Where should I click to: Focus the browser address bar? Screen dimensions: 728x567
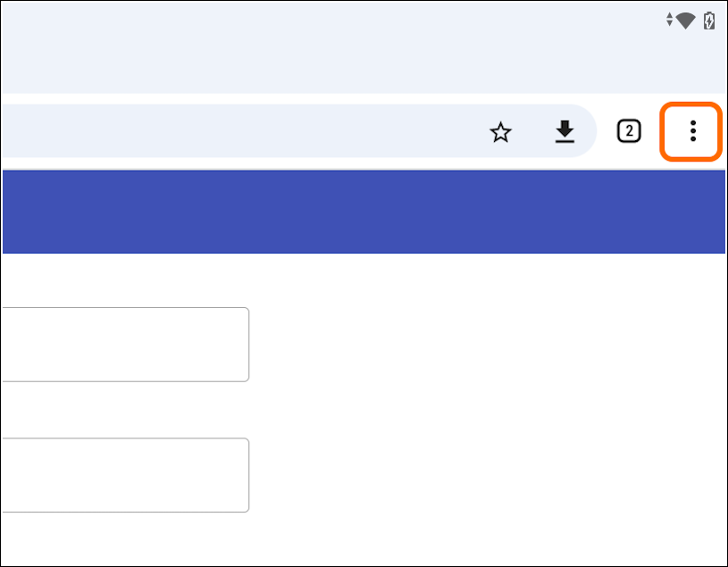point(223,132)
